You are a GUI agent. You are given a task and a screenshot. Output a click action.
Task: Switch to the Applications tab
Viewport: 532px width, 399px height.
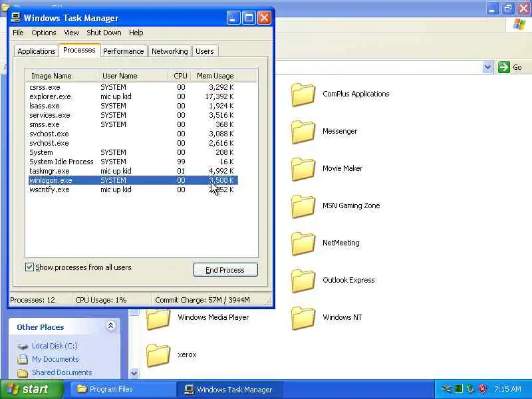[37, 51]
